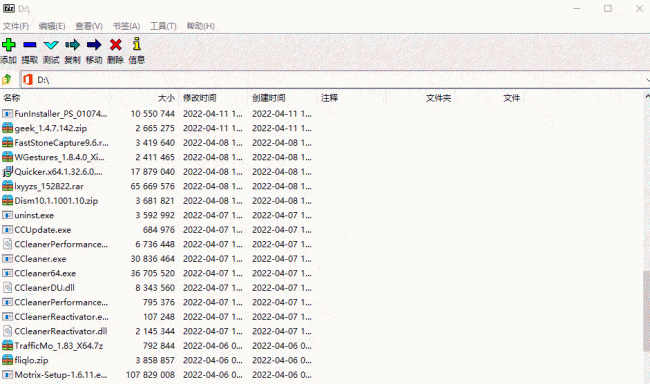Click the size value 65 669 576

pyautogui.click(x=153, y=186)
